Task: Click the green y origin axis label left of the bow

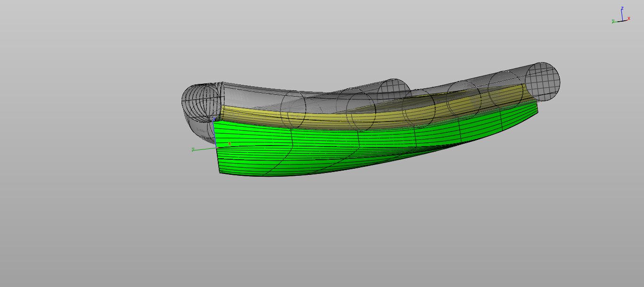Action: coord(193,149)
